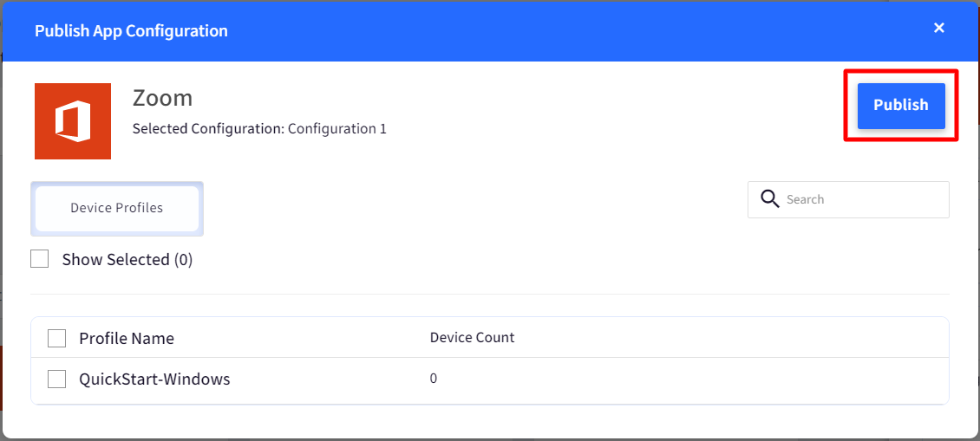Viewport: 980px width, 441px height.
Task: Enable the Show Selected checkbox
Action: [39, 258]
